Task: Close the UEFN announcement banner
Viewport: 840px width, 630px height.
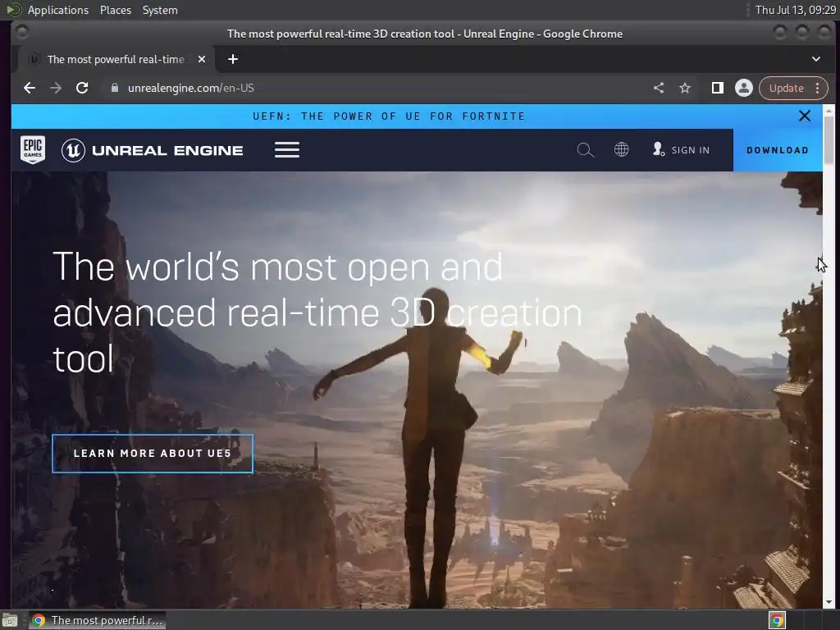Action: pyautogui.click(x=804, y=116)
